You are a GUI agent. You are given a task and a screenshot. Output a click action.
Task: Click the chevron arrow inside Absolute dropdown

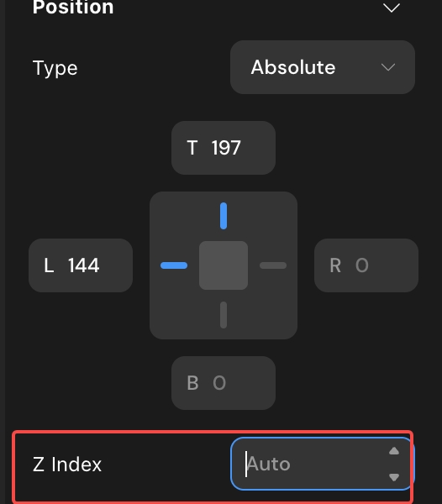click(388, 67)
